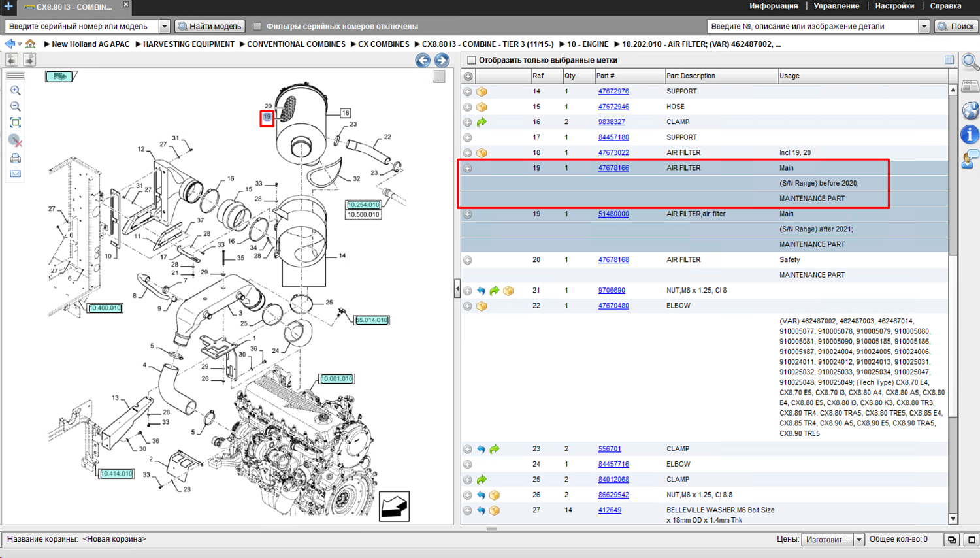This screenshot has height=558, width=980.
Task: Close the CX8.80 I3 tab
Action: click(x=126, y=5)
